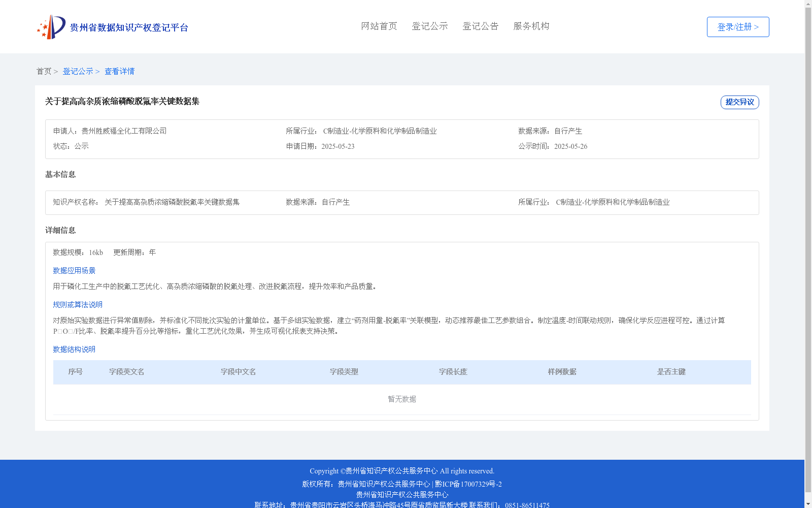This screenshot has height=508, width=812.
Task: Open the 服务机构 navigation menu item
Action: (531, 26)
